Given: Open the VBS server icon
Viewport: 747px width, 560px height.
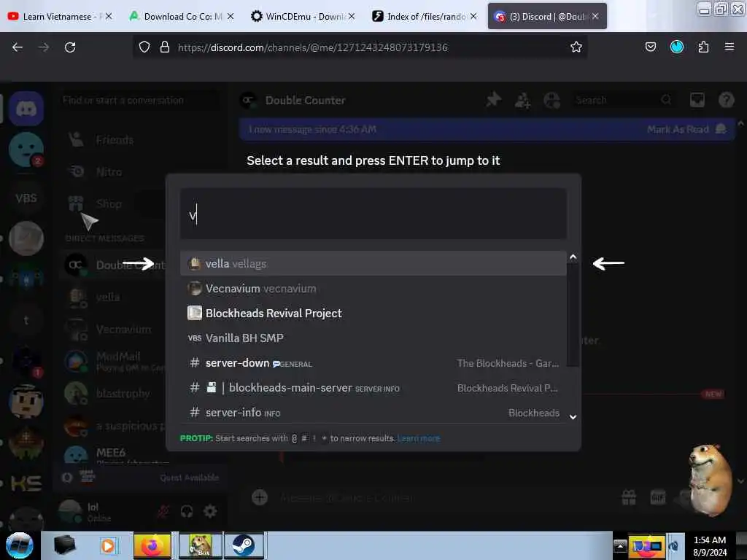Looking at the screenshot, I should coord(26,198).
